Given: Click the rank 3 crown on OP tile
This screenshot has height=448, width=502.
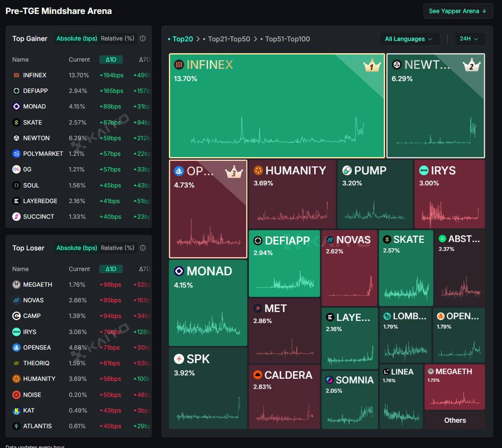Looking at the screenshot, I should (234, 172).
